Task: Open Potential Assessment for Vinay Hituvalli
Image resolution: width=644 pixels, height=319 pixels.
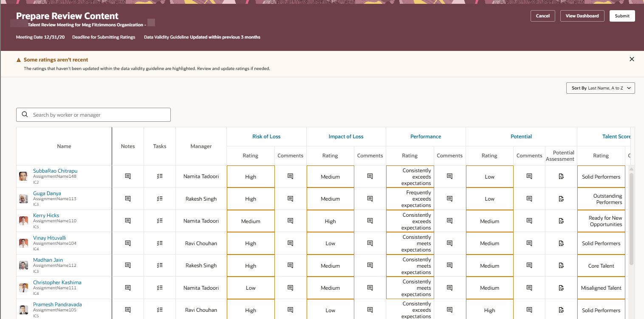Action: pos(561,243)
